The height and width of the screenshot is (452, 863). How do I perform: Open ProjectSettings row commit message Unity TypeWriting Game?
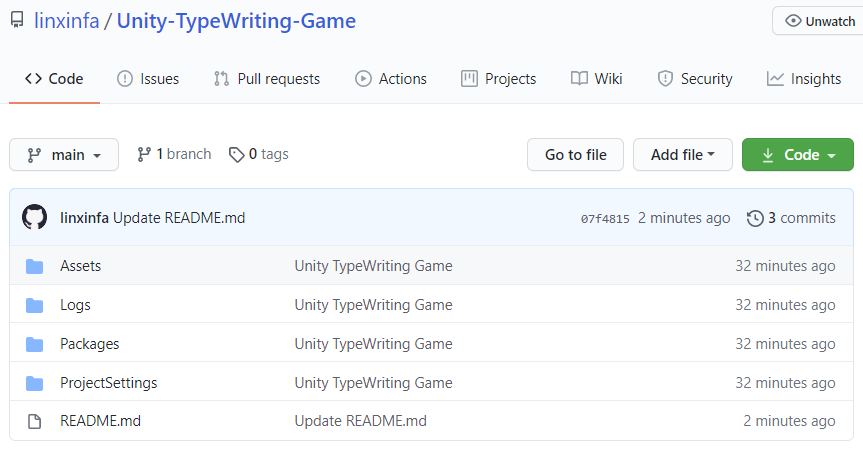pyautogui.click(x=374, y=383)
